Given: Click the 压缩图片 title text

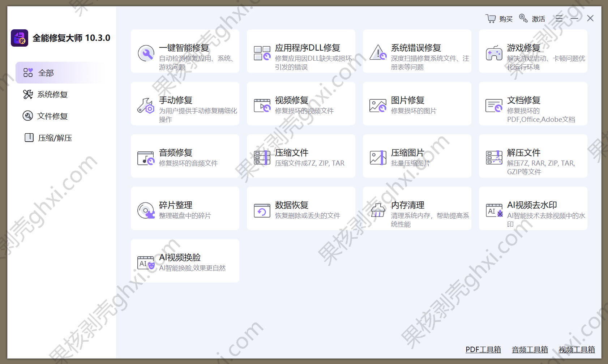Looking at the screenshot, I should click(408, 153).
